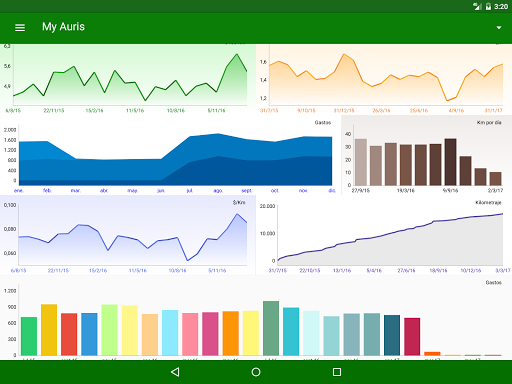This screenshot has width=512, height=384.
Task: Select the dark teal bar in the multicolor chart
Action: [x=392, y=335]
